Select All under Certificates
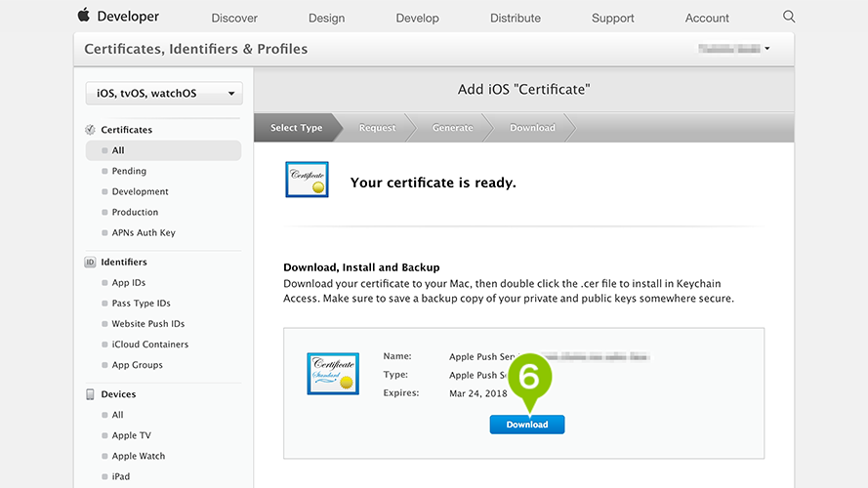The height and width of the screenshot is (488, 868). tap(163, 150)
